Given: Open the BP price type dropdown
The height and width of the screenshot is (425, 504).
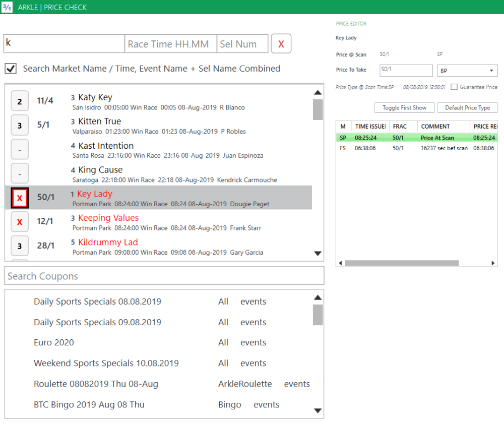Looking at the screenshot, I should [x=467, y=71].
